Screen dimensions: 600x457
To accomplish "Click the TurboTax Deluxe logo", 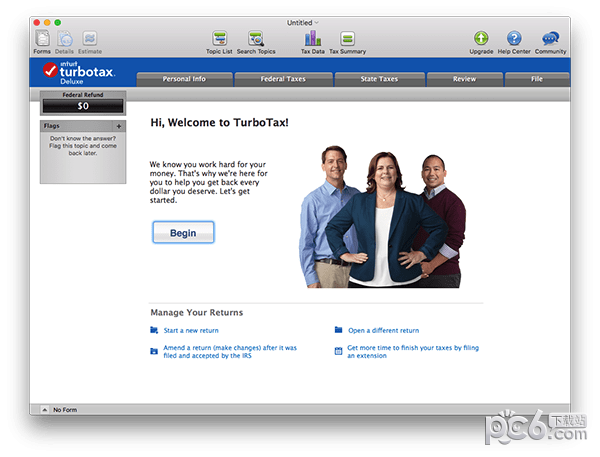I will tap(79, 73).
